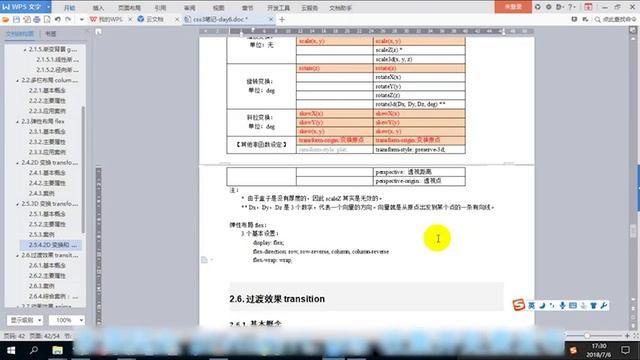
Task: Click the Sogou wrench settings icon
Action: pos(604,305)
